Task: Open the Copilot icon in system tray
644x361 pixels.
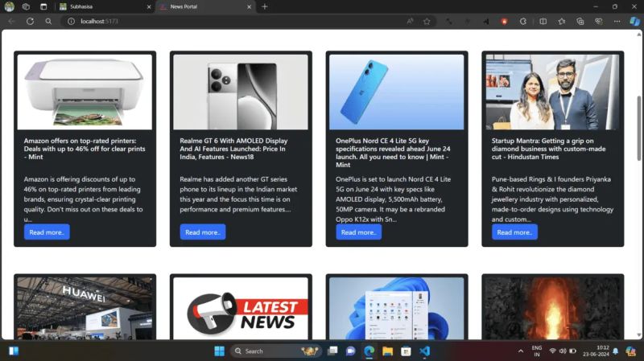Action: (631, 351)
